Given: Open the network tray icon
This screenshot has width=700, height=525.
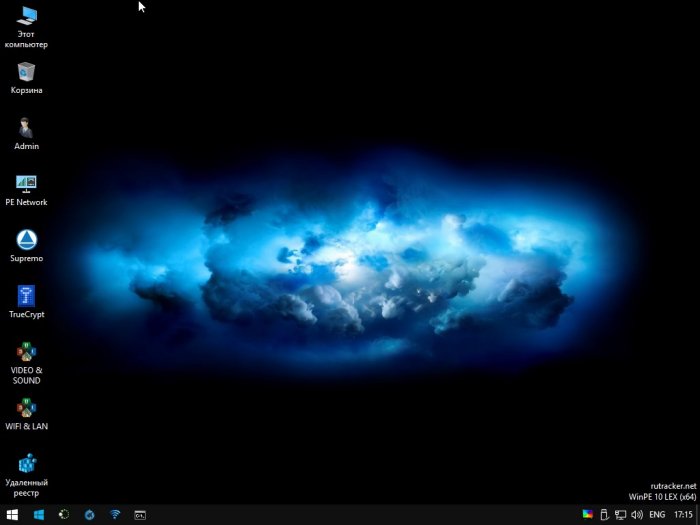Looking at the screenshot, I should pos(620,515).
